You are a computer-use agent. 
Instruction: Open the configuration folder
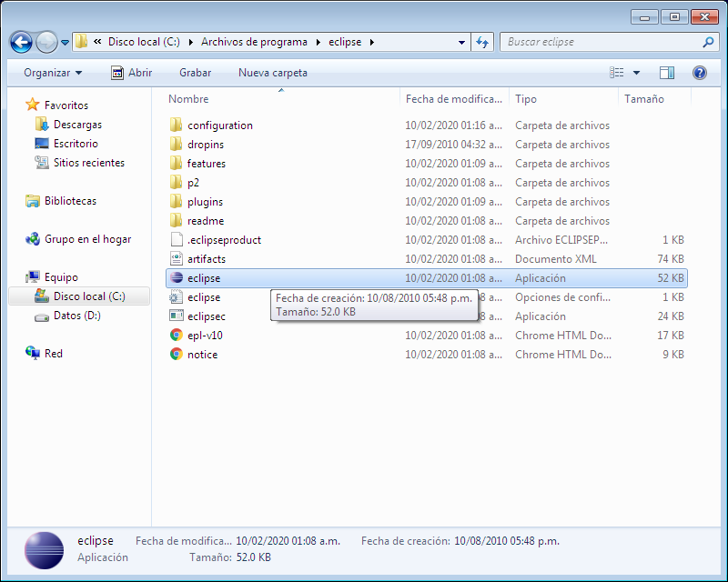tap(219, 125)
